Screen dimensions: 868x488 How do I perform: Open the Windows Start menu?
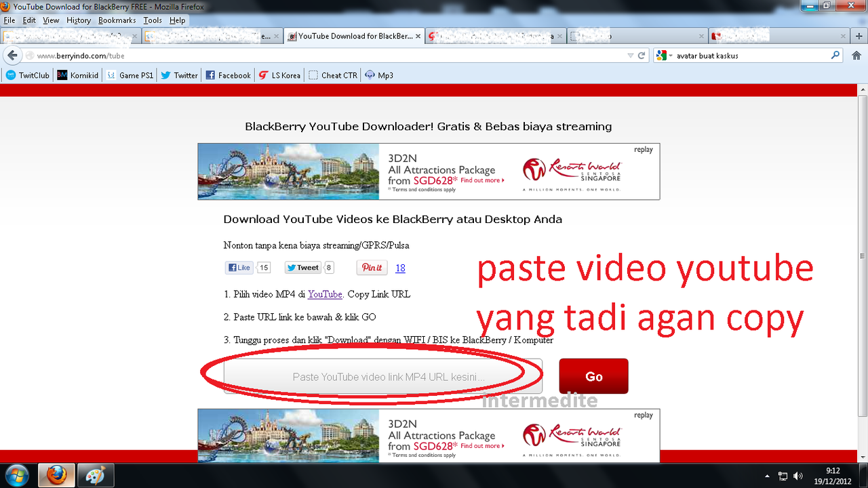pyautogui.click(x=16, y=476)
